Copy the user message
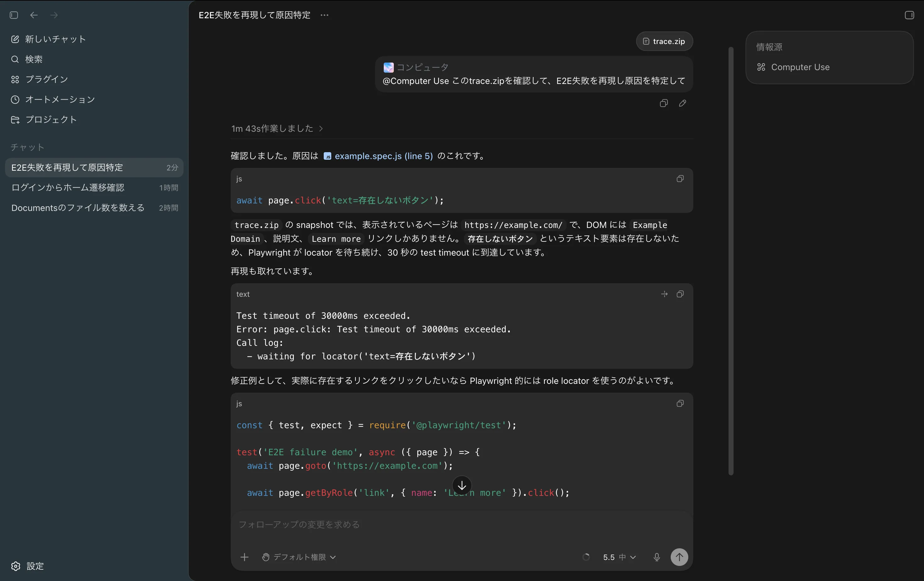 pos(663,103)
